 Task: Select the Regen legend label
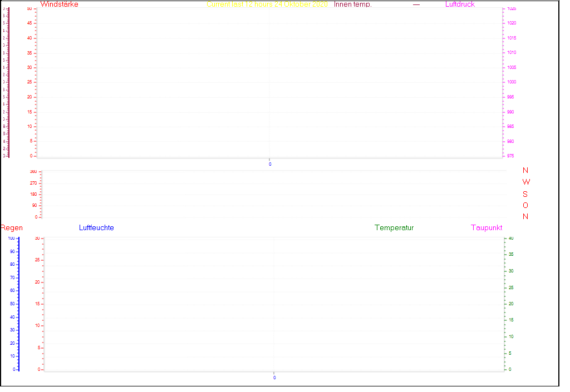coord(11,228)
